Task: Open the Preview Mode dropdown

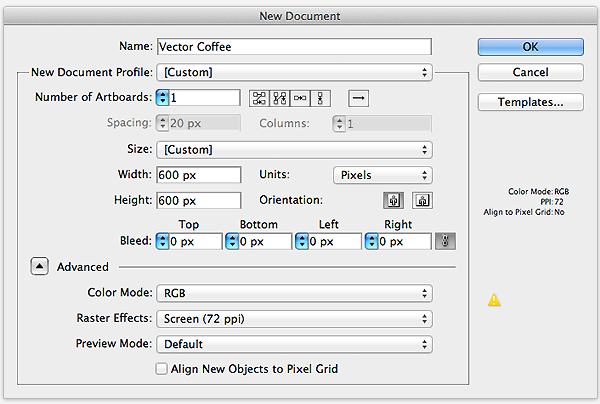Action: 294,344
